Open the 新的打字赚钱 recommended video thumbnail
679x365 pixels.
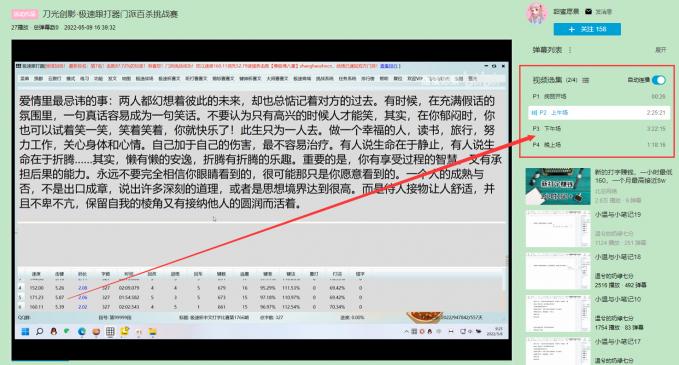tap(558, 186)
